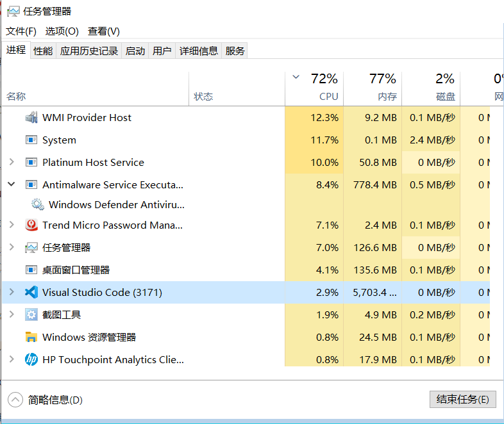Image resolution: width=504 pixels, height=424 pixels.
Task: Select the Platinum Host Service name
Action: (93, 163)
